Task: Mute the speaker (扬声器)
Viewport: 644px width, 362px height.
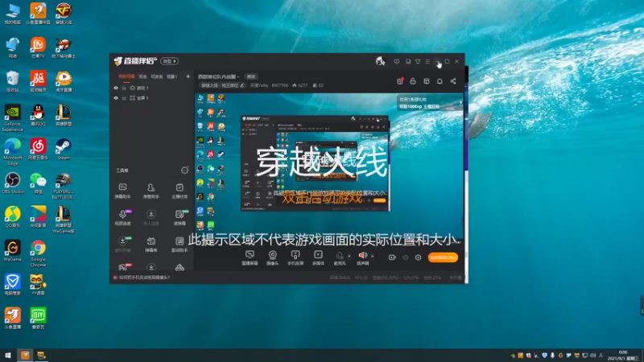Action: click(362, 257)
